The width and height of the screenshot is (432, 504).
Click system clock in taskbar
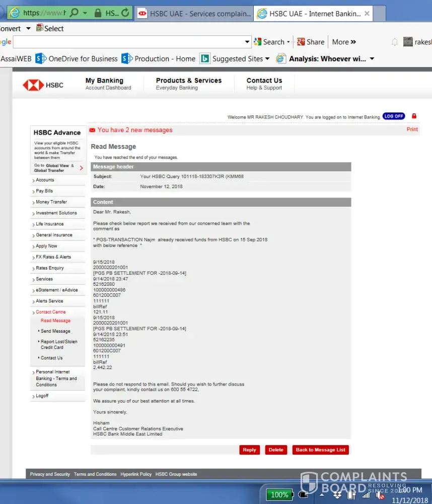[410, 495]
